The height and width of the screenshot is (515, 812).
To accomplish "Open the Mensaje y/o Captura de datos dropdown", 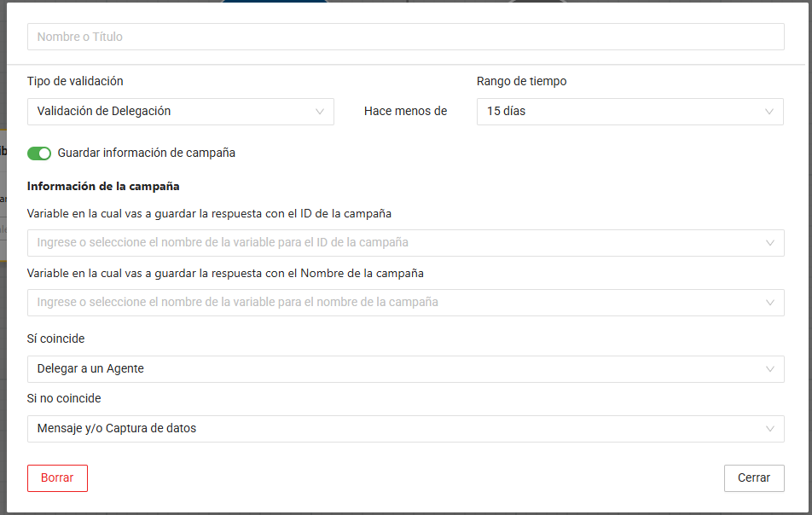I will pos(392,429).
